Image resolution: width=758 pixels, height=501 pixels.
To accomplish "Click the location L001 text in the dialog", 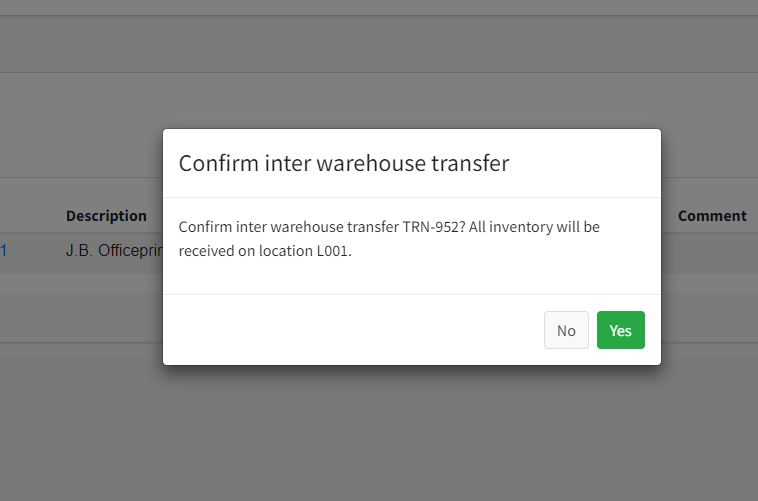I will tap(333, 251).
